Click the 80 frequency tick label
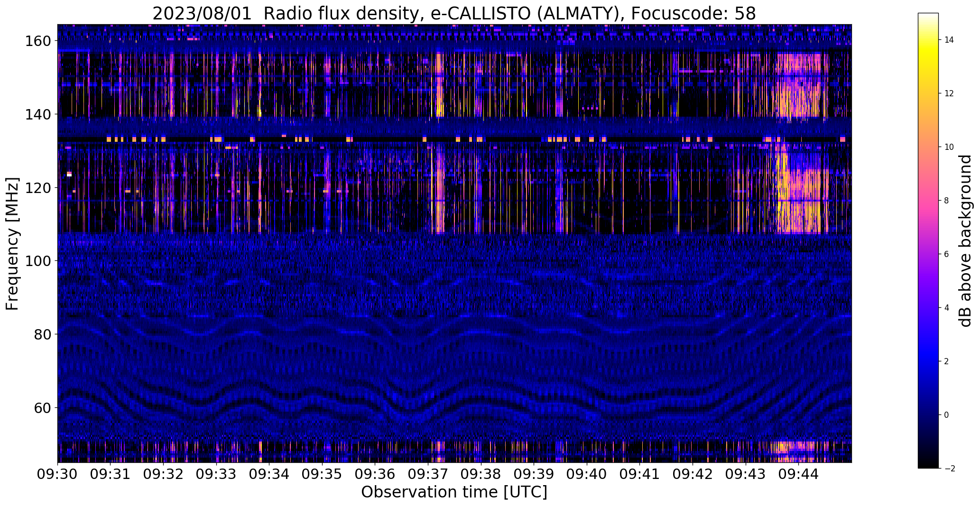This screenshot has height=506, width=980. [44, 334]
